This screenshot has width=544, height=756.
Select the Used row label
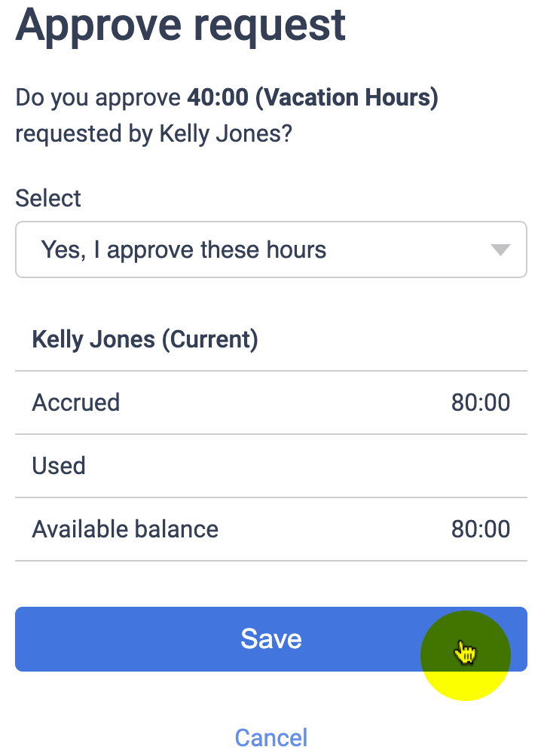(x=59, y=466)
